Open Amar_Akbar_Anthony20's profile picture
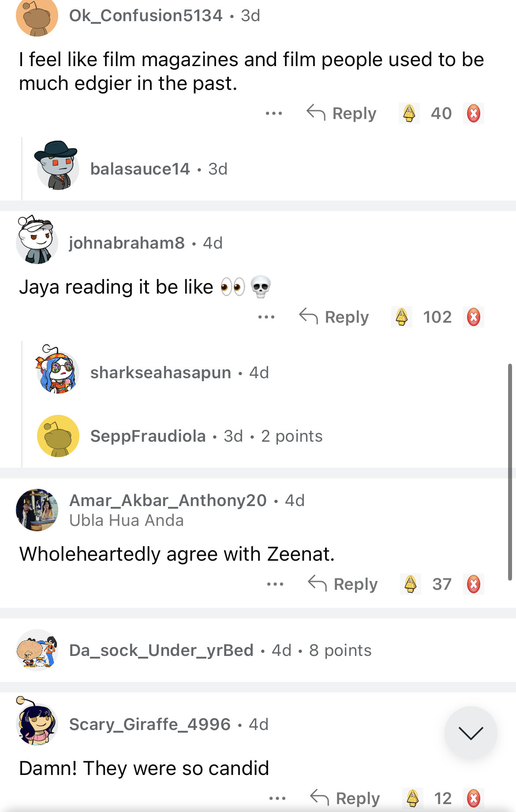 click(x=37, y=510)
